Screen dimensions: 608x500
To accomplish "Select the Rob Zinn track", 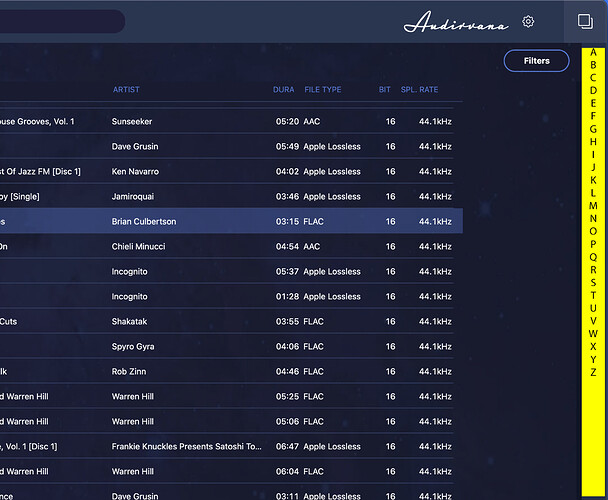I will pyautogui.click(x=226, y=371).
